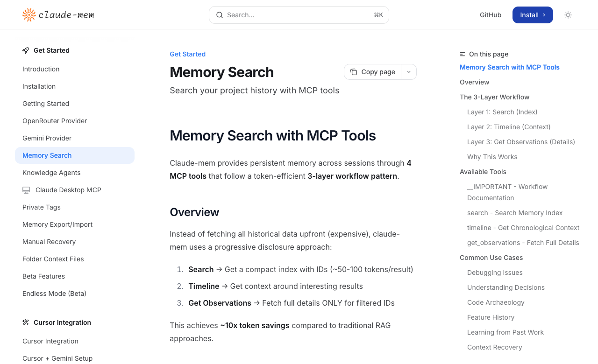Click the claude-mem sunburst logo

[x=29, y=15]
